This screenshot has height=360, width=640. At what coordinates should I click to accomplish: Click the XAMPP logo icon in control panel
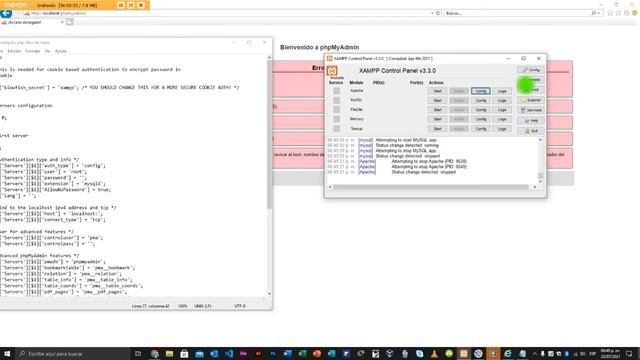point(332,71)
